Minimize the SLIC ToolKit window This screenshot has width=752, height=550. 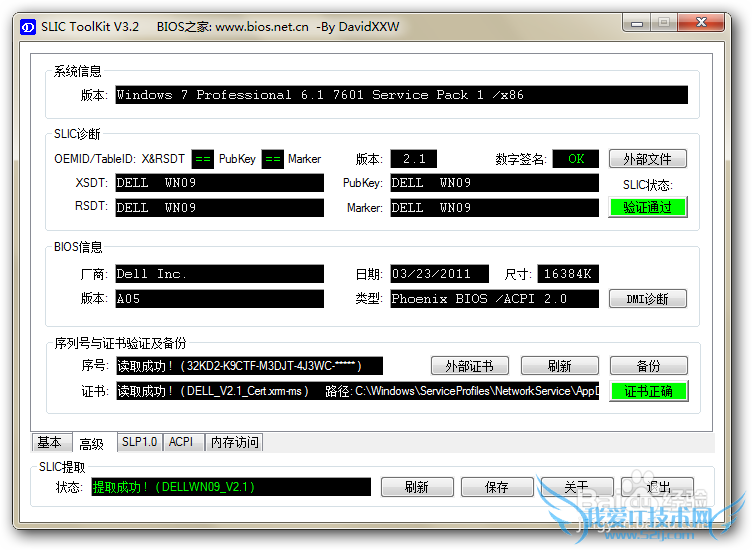[637, 23]
